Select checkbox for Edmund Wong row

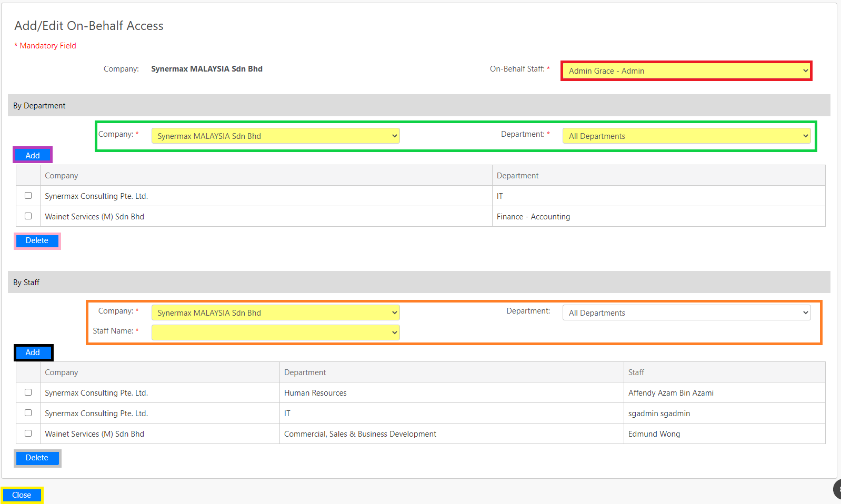pyautogui.click(x=28, y=434)
